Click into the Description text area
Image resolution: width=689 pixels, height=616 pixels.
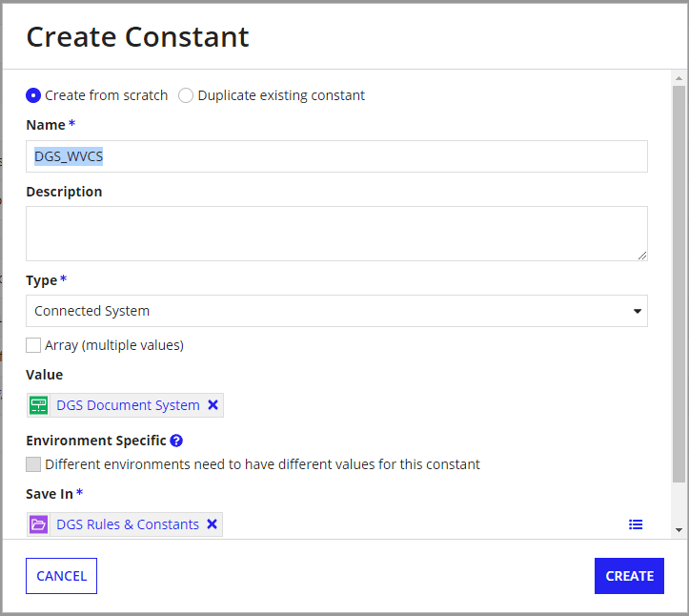336,234
